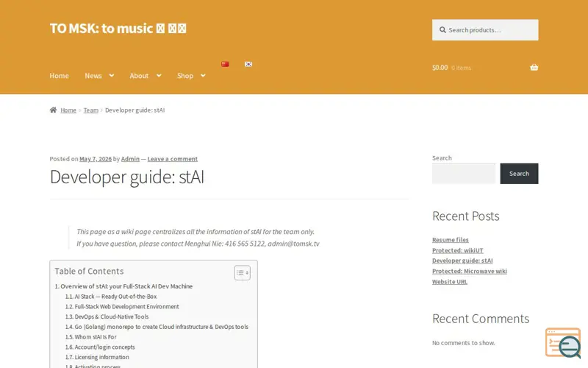588x368 pixels.
Task: Open Developer guide: stAI recent post
Action: tap(462, 261)
